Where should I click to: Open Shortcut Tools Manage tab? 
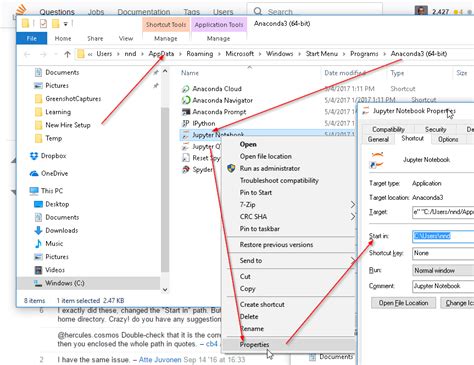(166, 38)
